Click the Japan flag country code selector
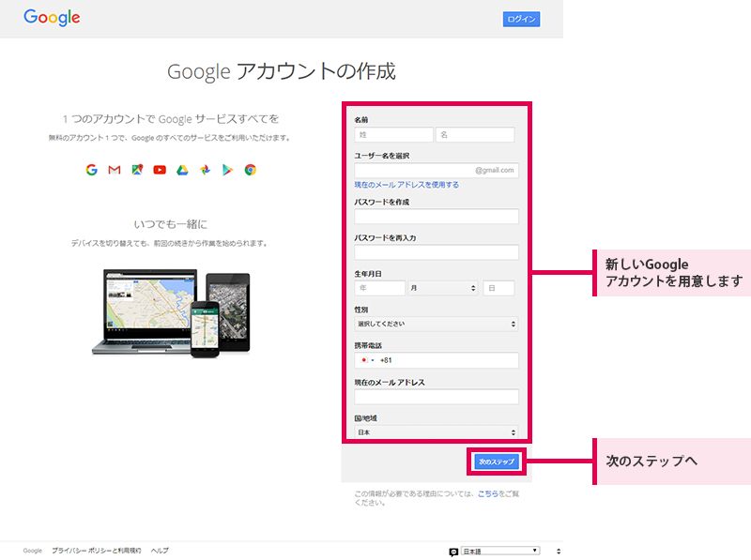 pyautogui.click(x=367, y=360)
